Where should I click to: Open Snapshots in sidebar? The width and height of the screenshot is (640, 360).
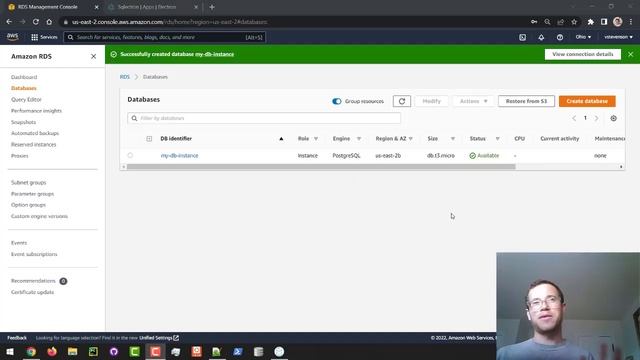pos(23,122)
